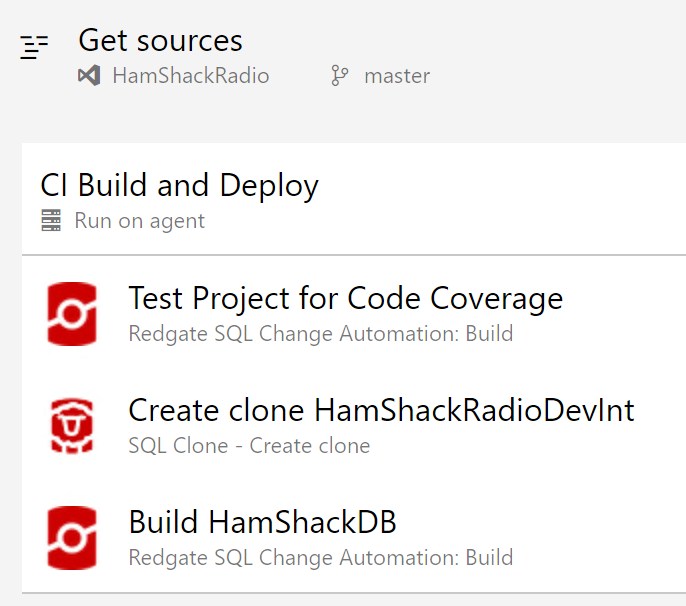The width and height of the screenshot is (686, 606).
Task: Open the Get sources heading
Action: coord(160,40)
